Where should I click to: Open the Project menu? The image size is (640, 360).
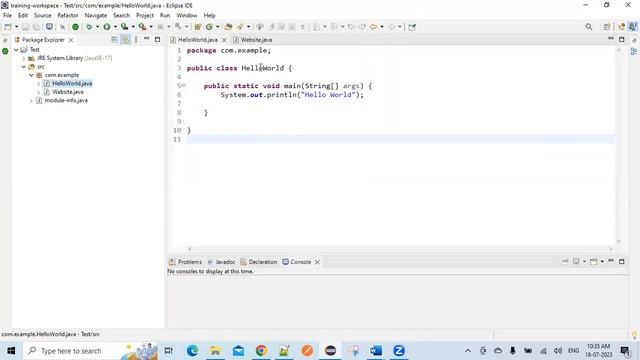point(145,16)
